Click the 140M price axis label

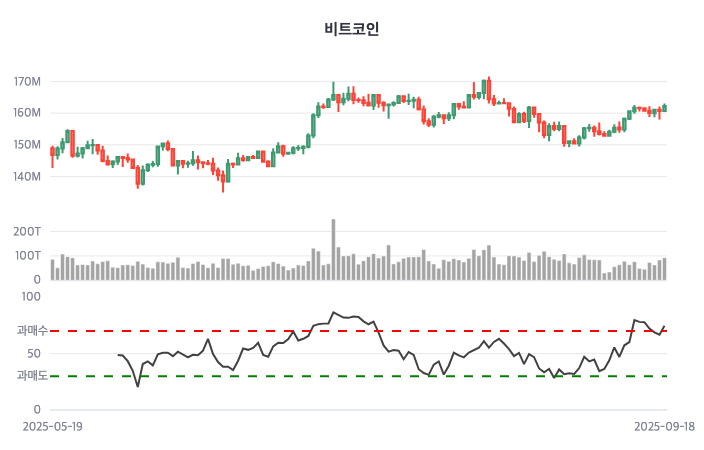(27, 177)
